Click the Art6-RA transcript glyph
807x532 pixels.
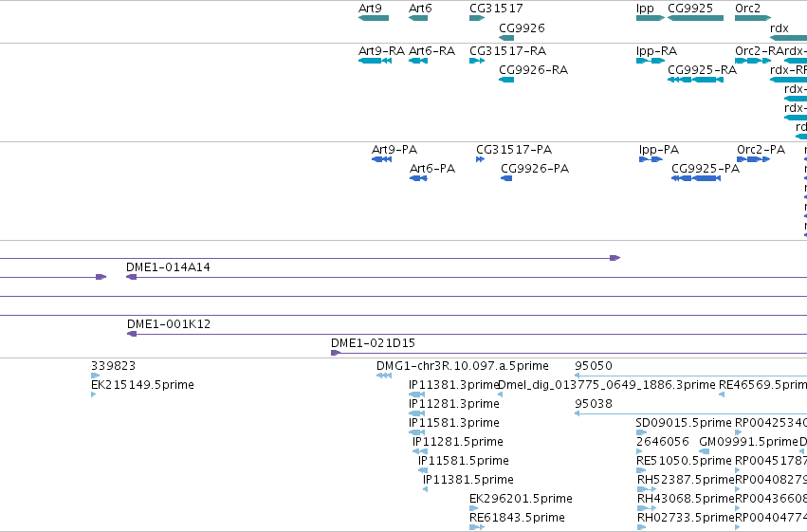418,61
